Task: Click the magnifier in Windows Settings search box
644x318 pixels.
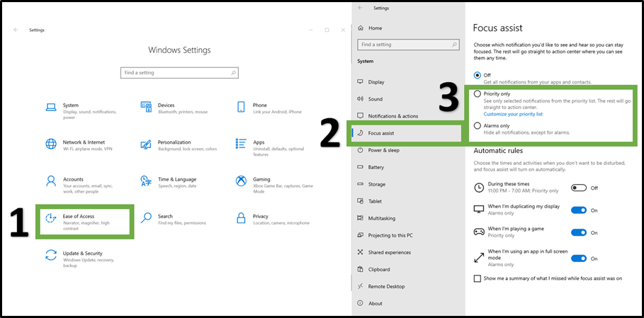Action: click(233, 73)
